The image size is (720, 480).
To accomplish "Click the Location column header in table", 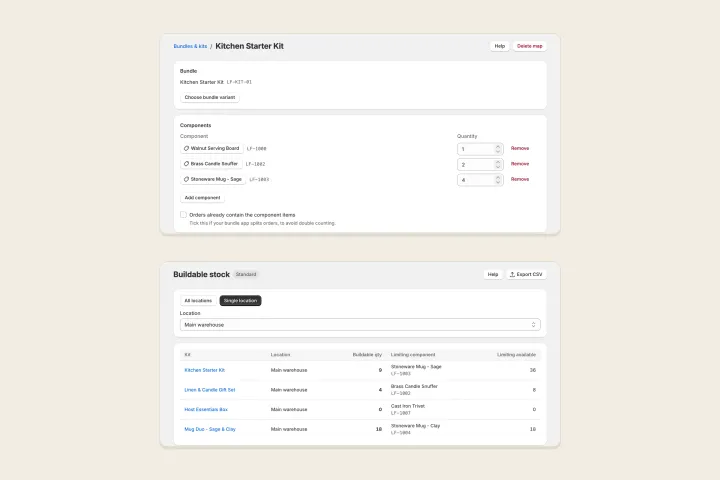I will click(280, 355).
